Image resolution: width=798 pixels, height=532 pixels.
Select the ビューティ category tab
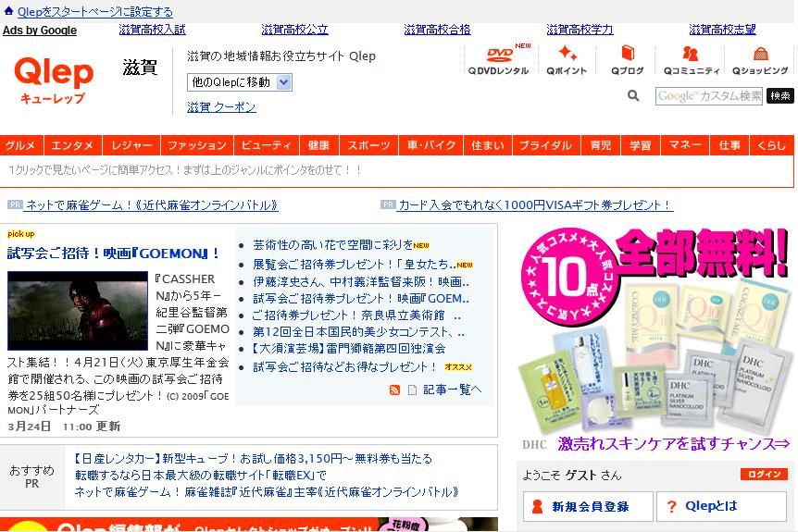[267, 145]
